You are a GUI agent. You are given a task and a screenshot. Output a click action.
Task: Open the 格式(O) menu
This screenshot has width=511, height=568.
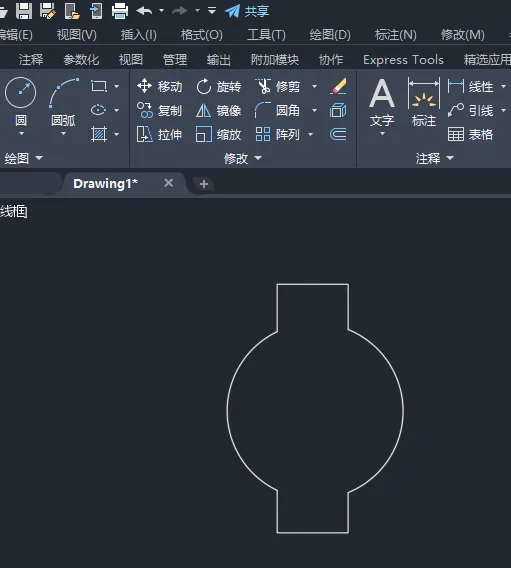[x=202, y=35]
